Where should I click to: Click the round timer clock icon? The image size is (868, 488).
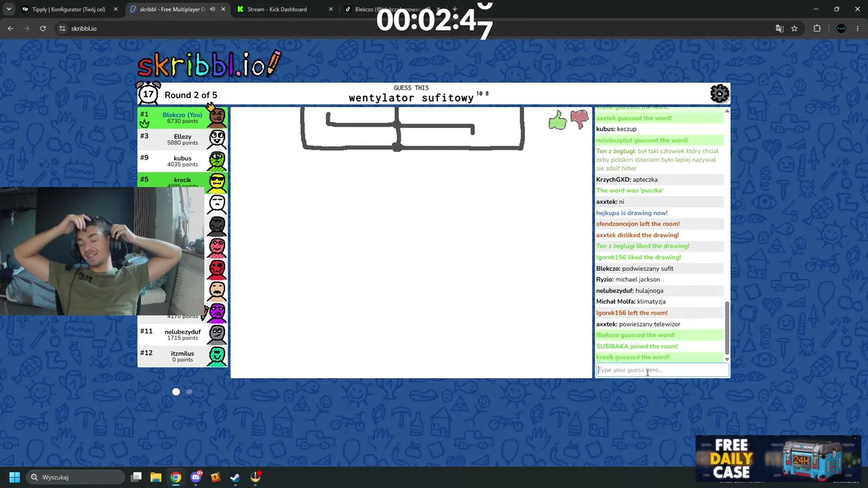pos(148,94)
